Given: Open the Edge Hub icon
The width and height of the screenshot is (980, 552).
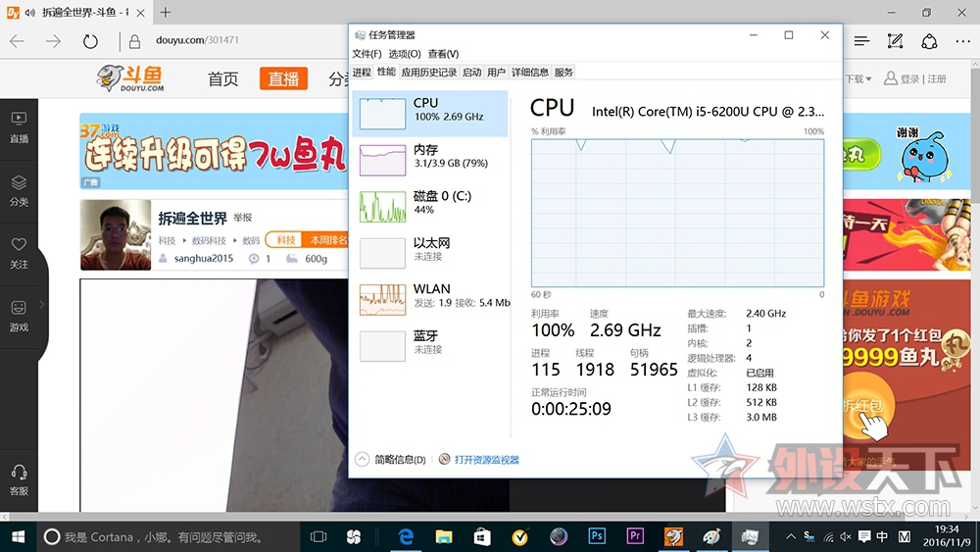Looking at the screenshot, I should tap(861, 41).
